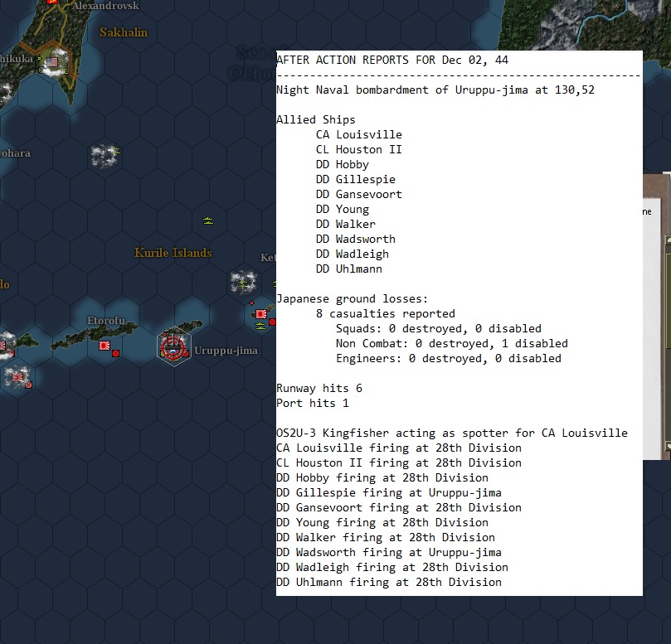Screen dimensions: 671x644
Task: Click the 'Uruppu-jima' map label
Action: coord(226,351)
